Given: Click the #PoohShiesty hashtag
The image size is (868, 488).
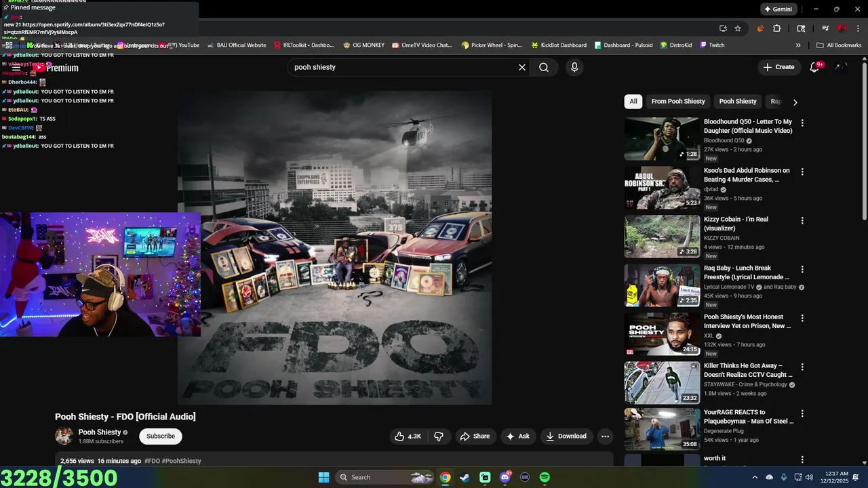Looking at the screenshot, I should click(x=181, y=461).
